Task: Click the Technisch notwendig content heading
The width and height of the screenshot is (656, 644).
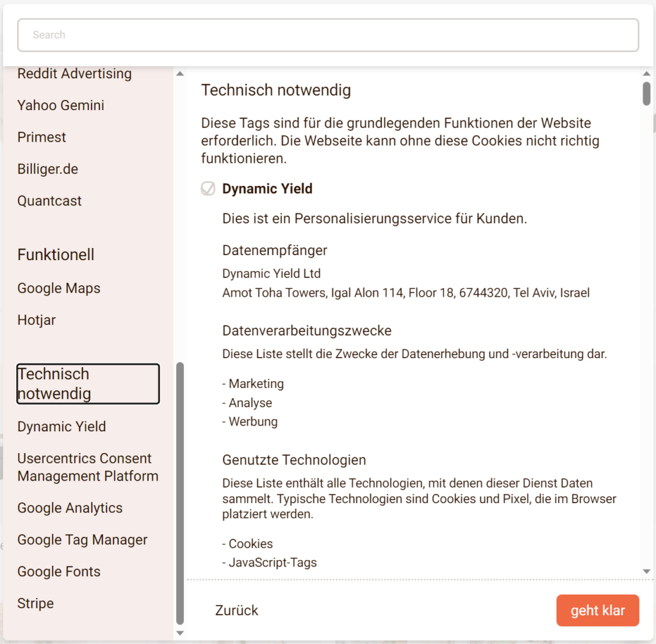Action: coord(275,90)
